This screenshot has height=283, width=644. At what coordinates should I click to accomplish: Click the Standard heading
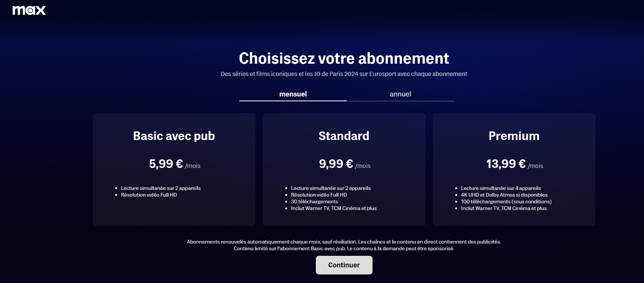pyautogui.click(x=344, y=136)
